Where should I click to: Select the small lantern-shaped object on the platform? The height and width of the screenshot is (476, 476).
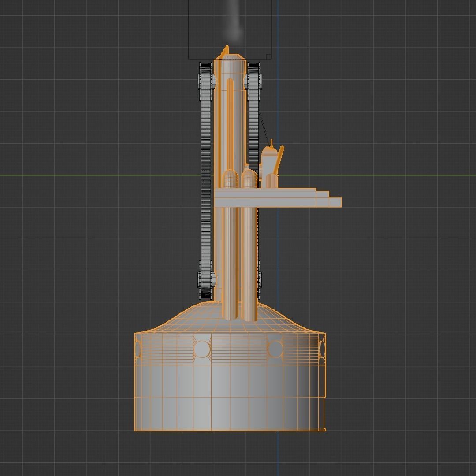coord(270,164)
